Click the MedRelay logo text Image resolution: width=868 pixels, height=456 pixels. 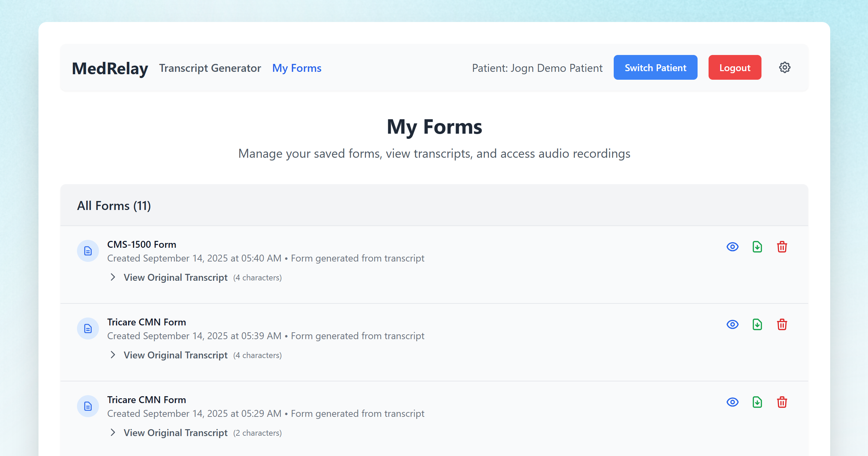pos(110,68)
